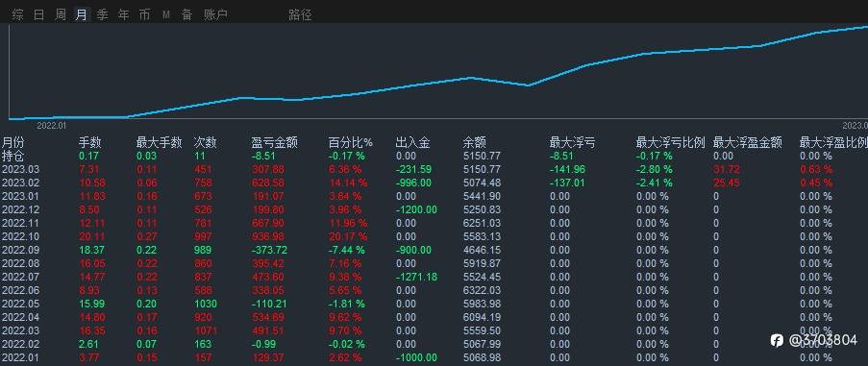Switch to the 综 summary tab
The height and width of the screenshot is (366, 868).
(x=17, y=15)
